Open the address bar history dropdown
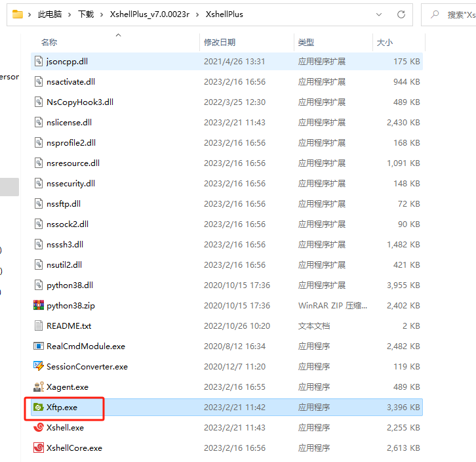The image size is (476, 462). (x=379, y=14)
